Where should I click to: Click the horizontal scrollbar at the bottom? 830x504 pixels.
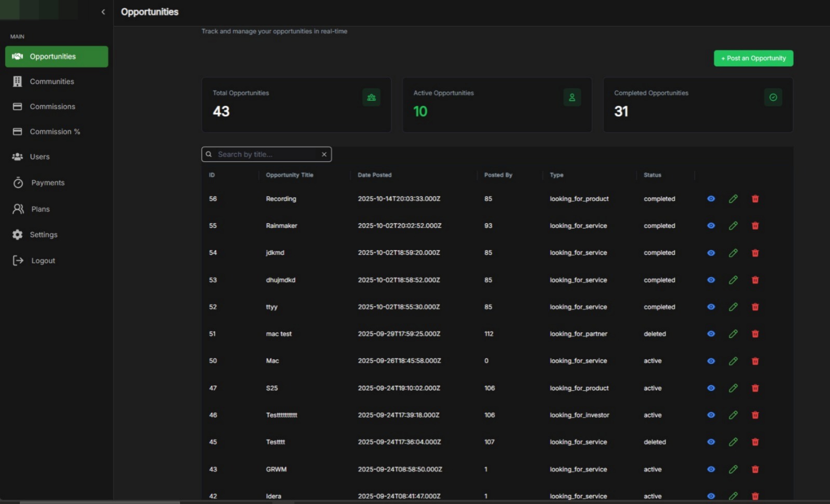(x=100, y=502)
